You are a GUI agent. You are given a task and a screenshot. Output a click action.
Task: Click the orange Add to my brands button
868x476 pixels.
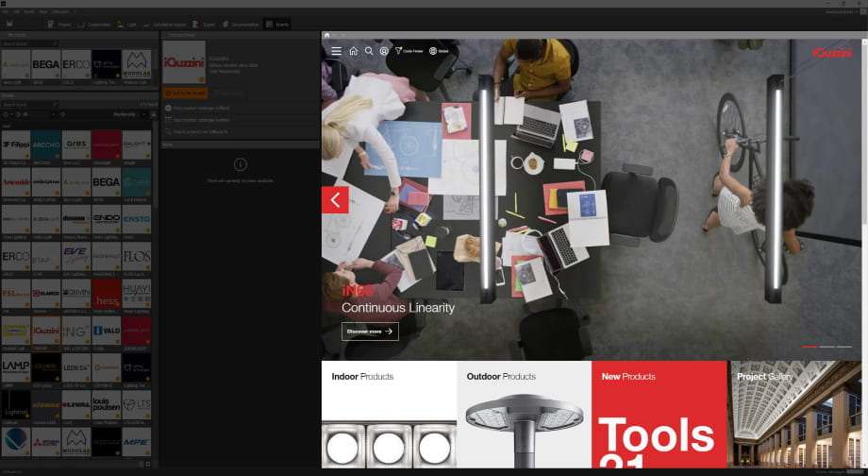point(185,93)
